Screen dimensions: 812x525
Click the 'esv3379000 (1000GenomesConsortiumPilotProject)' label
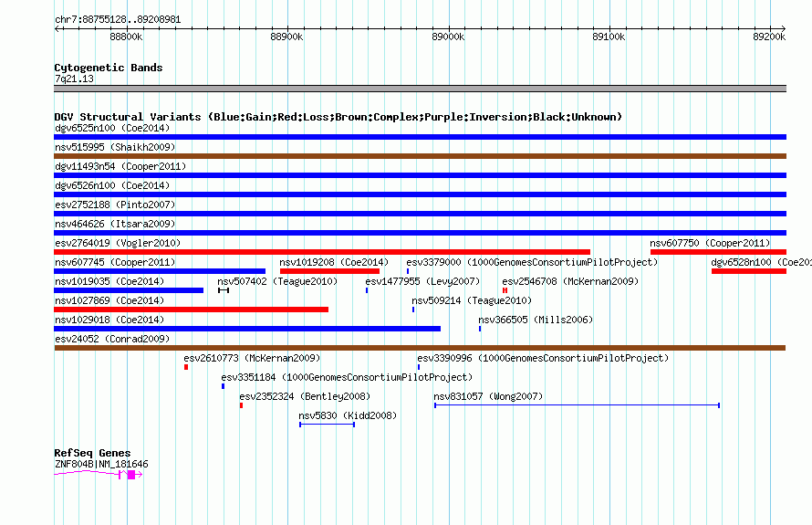pos(532,262)
